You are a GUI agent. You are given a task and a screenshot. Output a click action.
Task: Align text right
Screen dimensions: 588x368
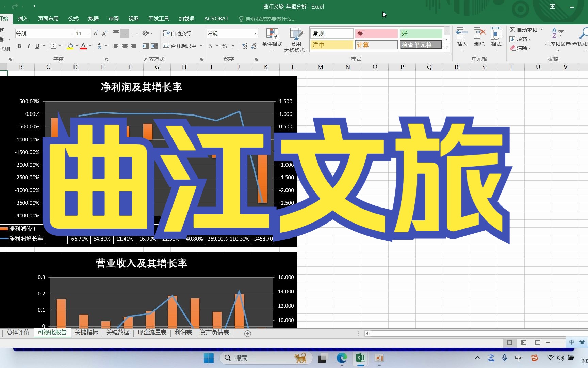[134, 46]
